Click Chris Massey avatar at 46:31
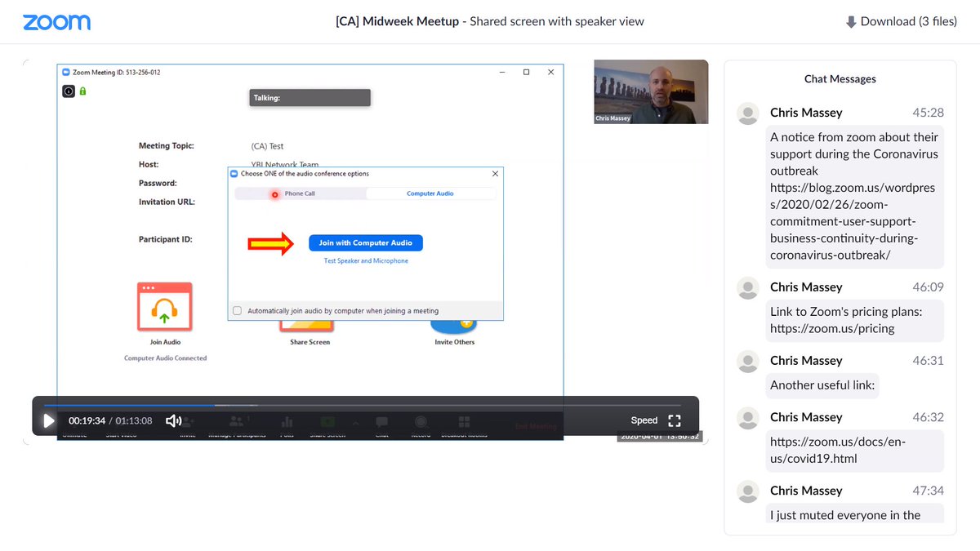Viewport: 980px width, 551px height. [x=748, y=362]
